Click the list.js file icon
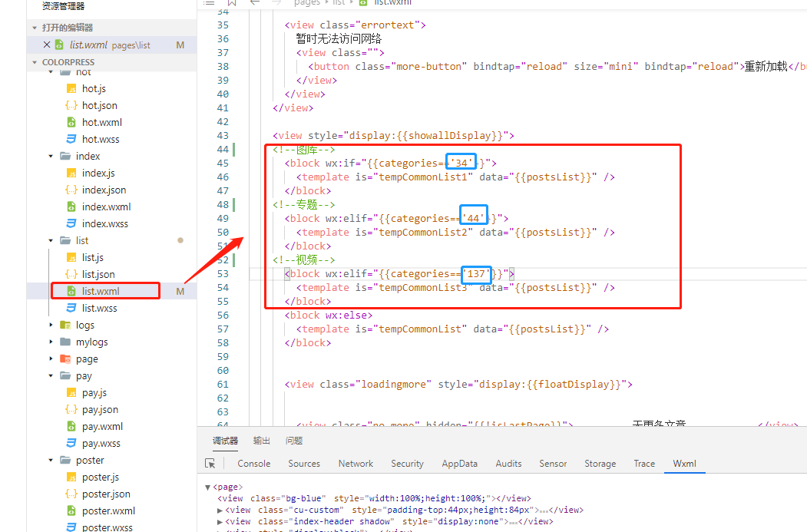Image resolution: width=807 pixels, height=532 pixels. tap(71, 258)
